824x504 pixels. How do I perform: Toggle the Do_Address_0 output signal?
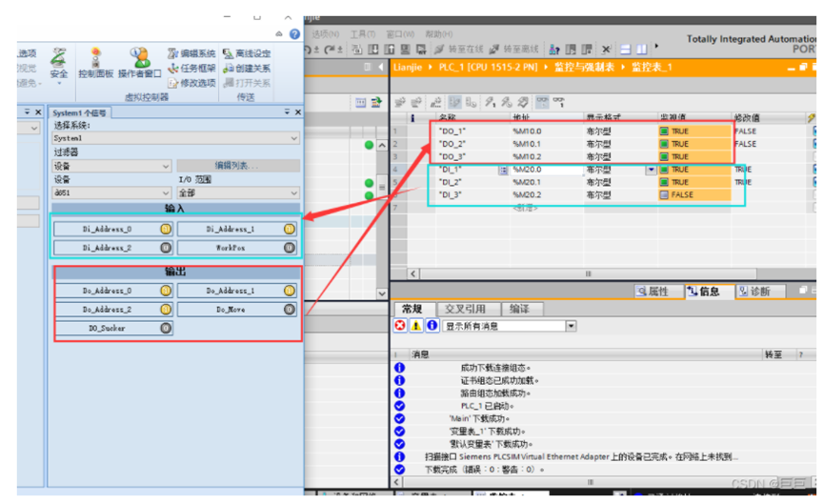tap(113, 291)
